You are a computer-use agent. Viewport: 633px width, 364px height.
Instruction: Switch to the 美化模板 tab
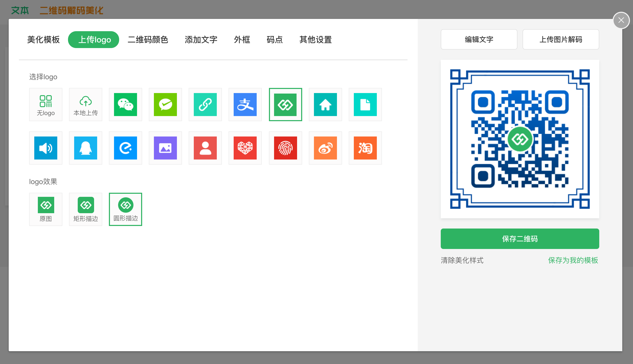43,40
